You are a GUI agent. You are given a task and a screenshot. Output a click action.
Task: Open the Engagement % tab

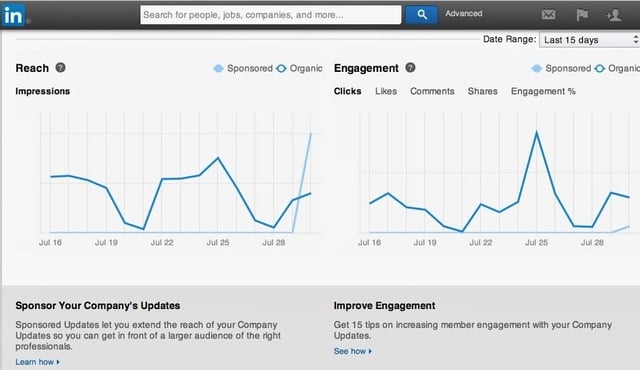(543, 91)
